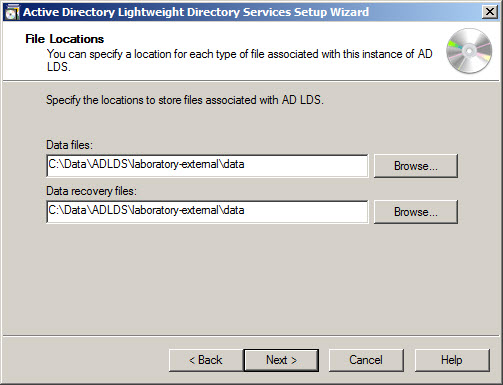Click the wizard title bar text

point(196,12)
